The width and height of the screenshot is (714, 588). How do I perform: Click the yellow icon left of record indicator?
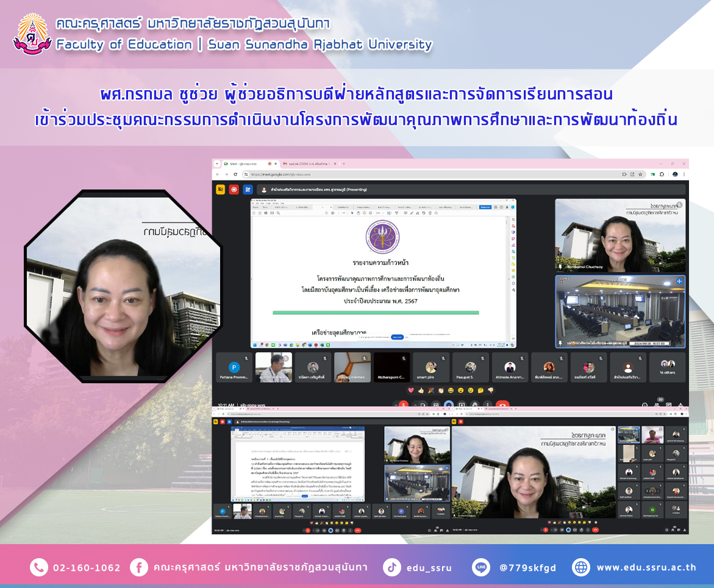[x=221, y=190]
